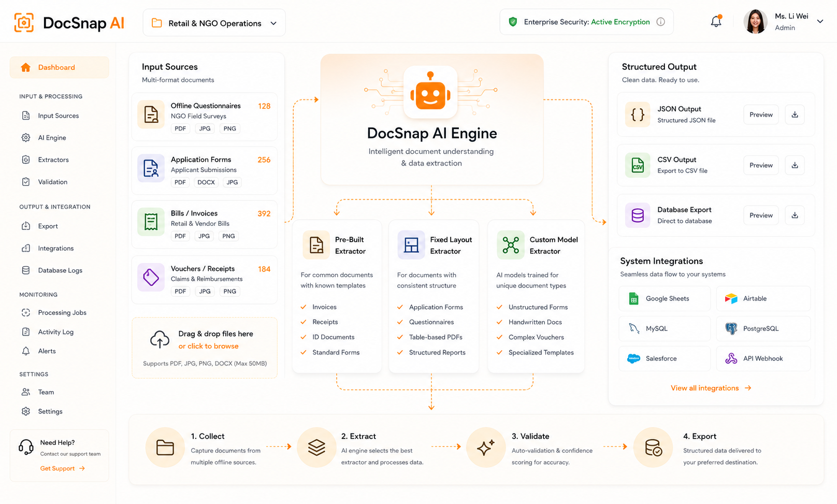Click the Offline Questionnaires document icon
The image size is (837, 504).
tap(151, 114)
